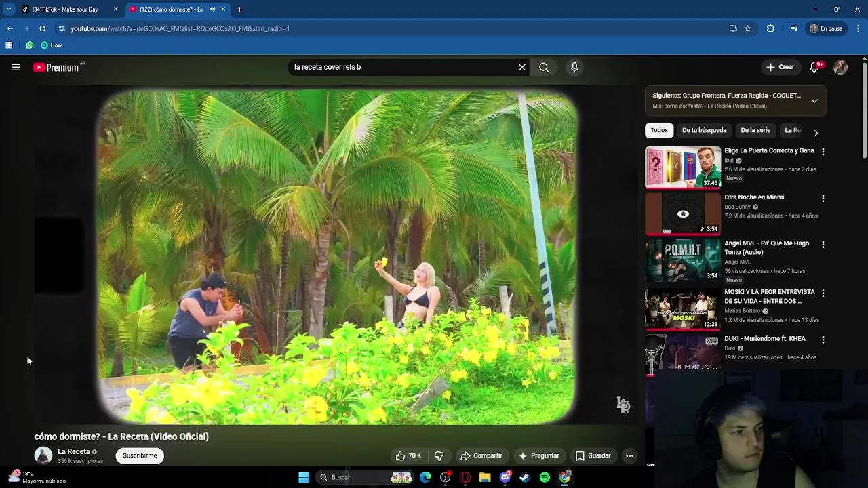Image resolution: width=868 pixels, height=488 pixels.
Task: Open the apps grid in bookmarks bar
Action: [9, 45]
